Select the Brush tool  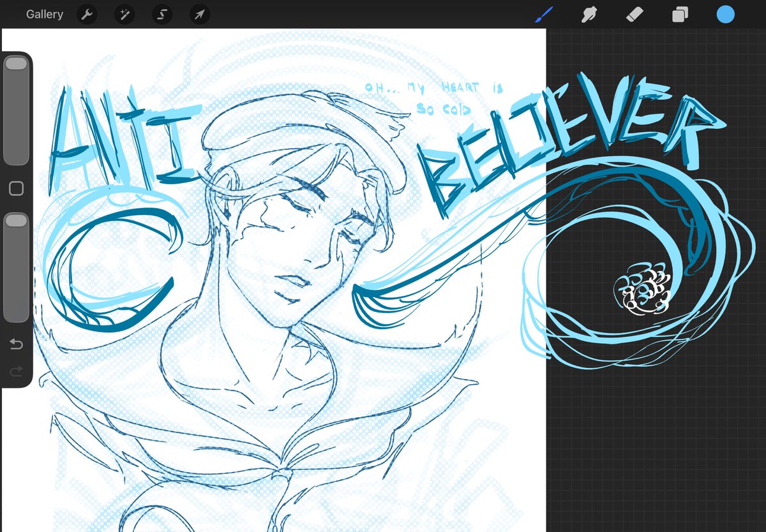tap(543, 14)
